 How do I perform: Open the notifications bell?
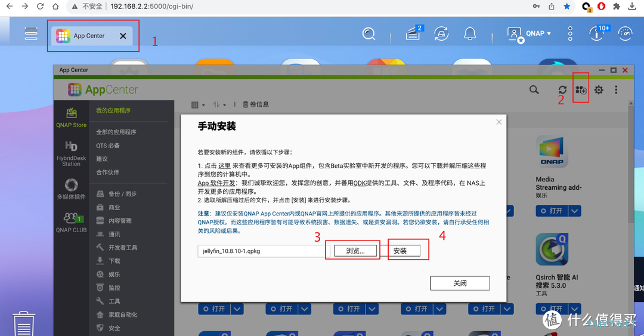tap(470, 34)
